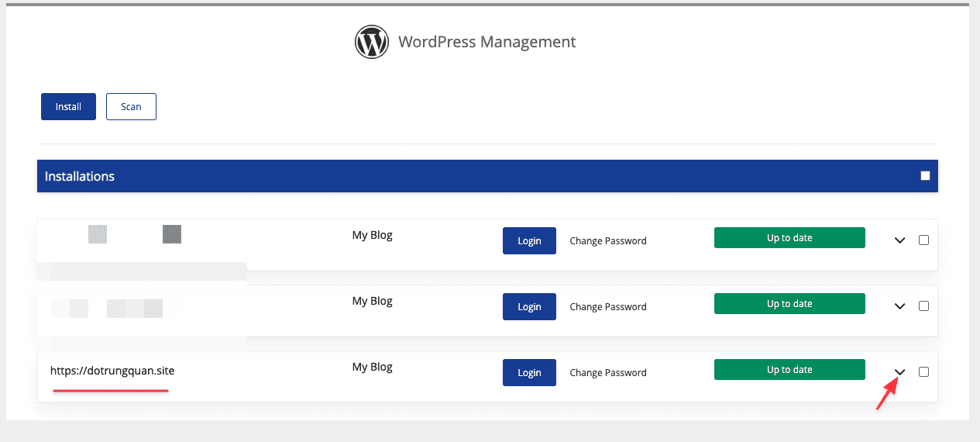Change password for first installation row

coord(608,240)
